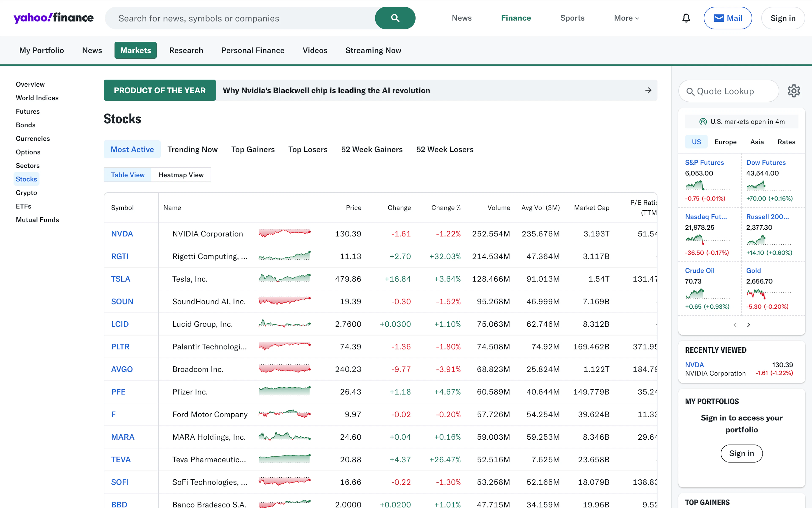Open the PLTR symbol link

[x=120, y=347]
